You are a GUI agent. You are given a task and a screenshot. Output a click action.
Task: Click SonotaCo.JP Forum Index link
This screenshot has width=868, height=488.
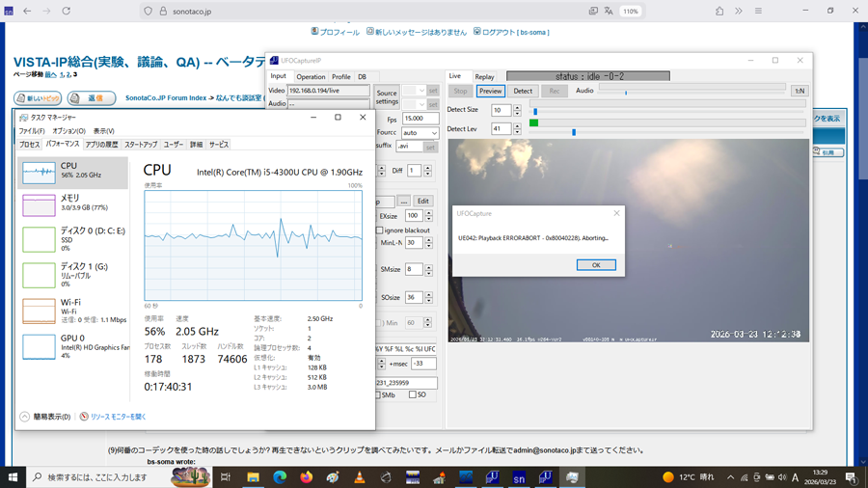166,98
